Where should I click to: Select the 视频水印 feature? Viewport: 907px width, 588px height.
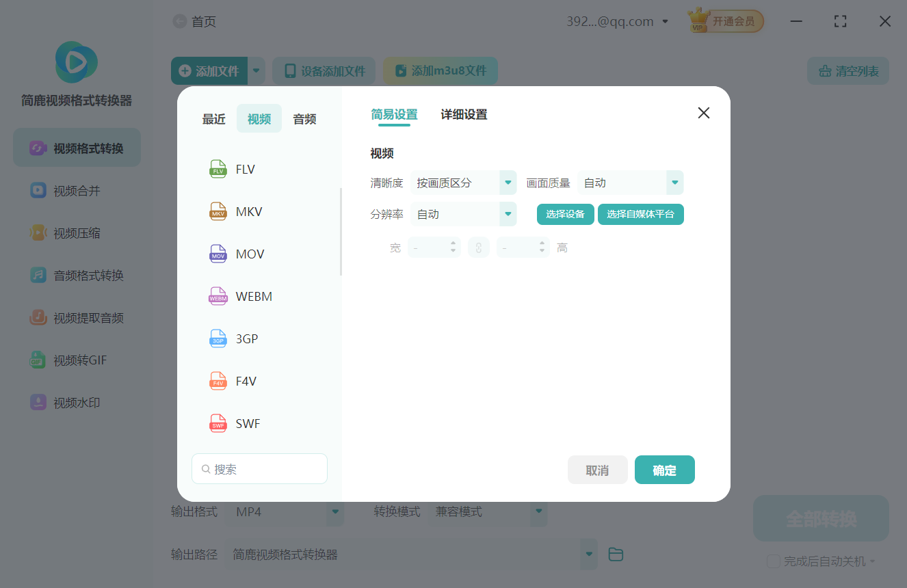coord(76,402)
